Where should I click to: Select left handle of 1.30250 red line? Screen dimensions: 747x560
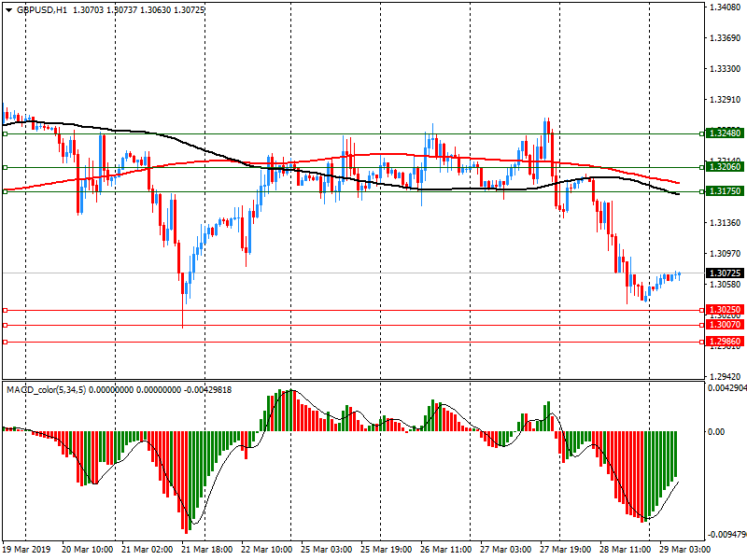pos(5,310)
